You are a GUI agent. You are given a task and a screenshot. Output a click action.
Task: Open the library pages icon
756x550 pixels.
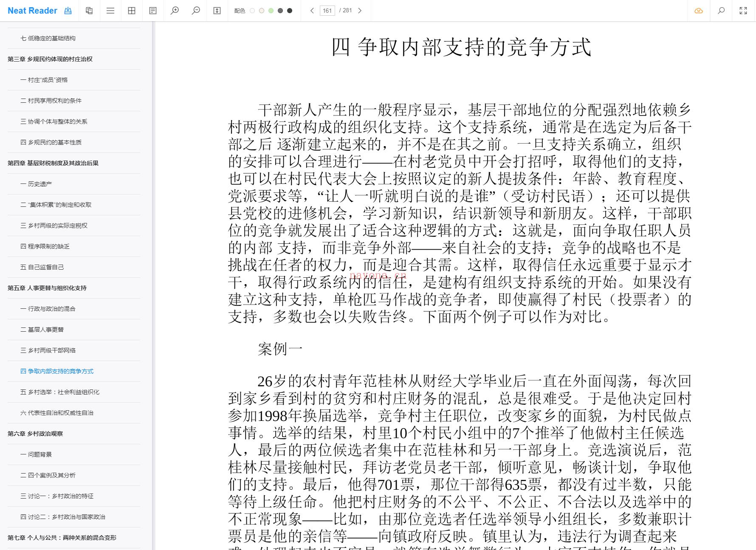pyautogui.click(x=89, y=11)
